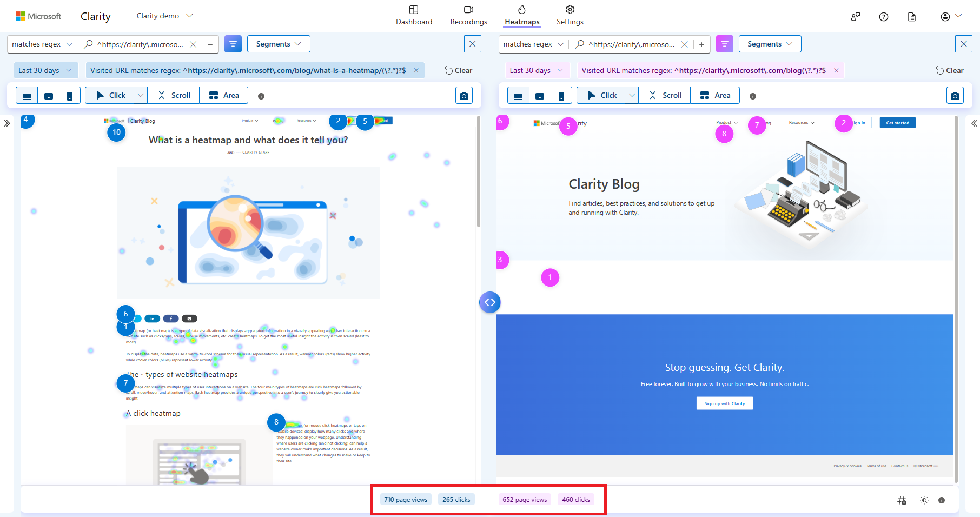The image size is (980, 517).
Task: Click the 710 page views badge
Action: (x=406, y=499)
